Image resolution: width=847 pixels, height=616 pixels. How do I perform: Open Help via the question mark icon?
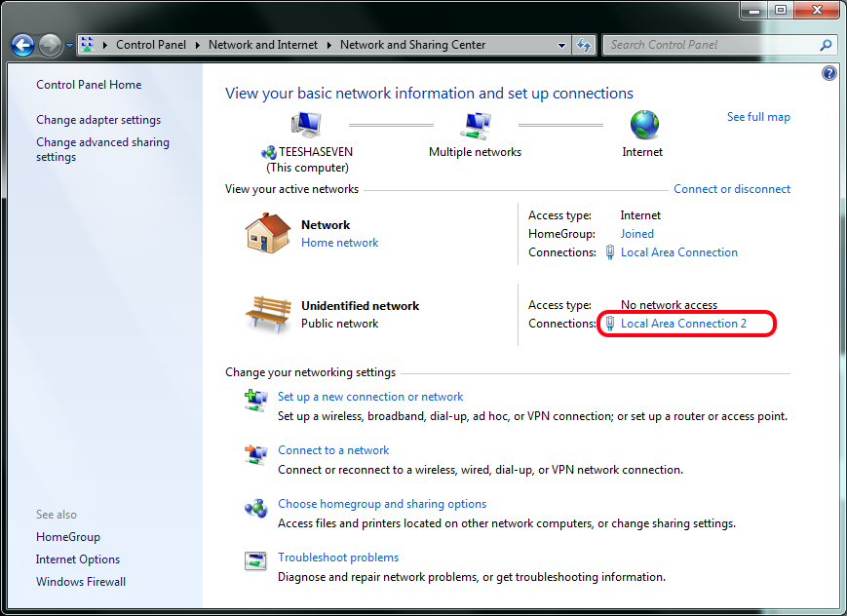[829, 72]
